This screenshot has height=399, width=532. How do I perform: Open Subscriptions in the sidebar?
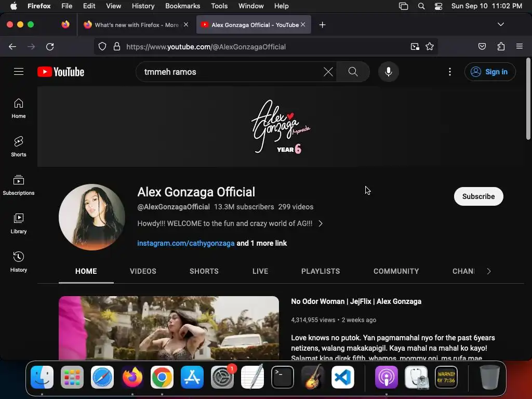click(x=19, y=185)
